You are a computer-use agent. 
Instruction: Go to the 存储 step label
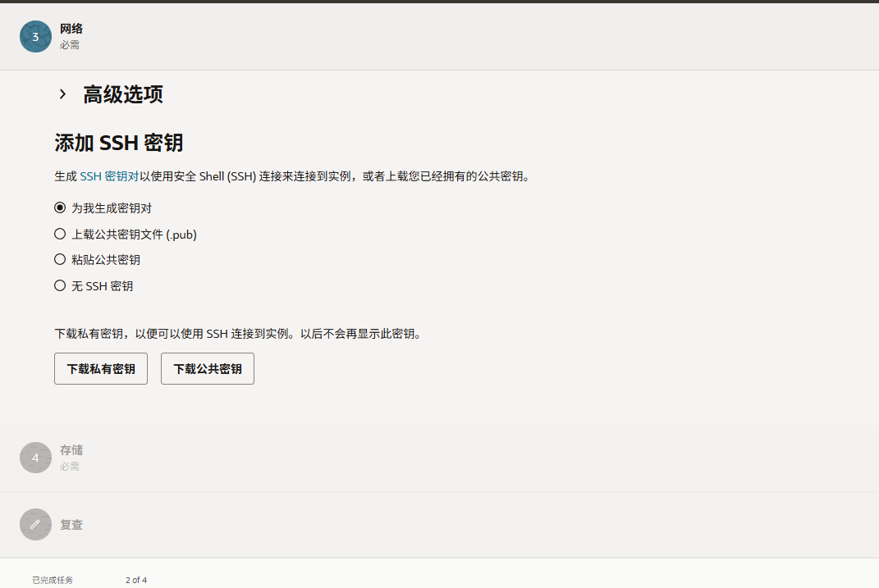(71, 450)
